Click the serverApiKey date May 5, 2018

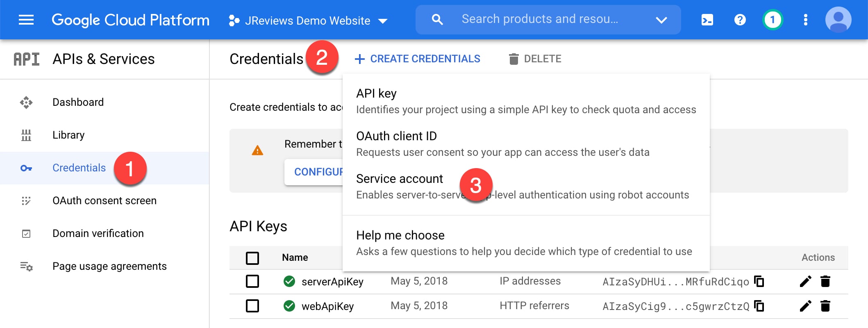click(419, 281)
